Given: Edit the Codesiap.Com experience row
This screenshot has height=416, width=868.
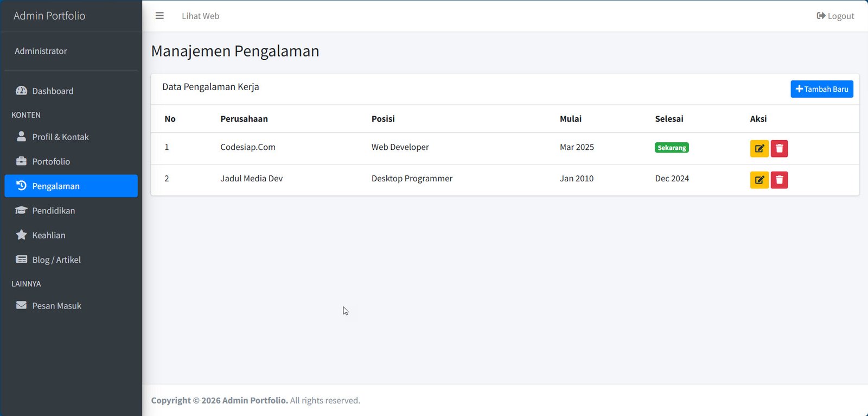Looking at the screenshot, I should [759, 148].
